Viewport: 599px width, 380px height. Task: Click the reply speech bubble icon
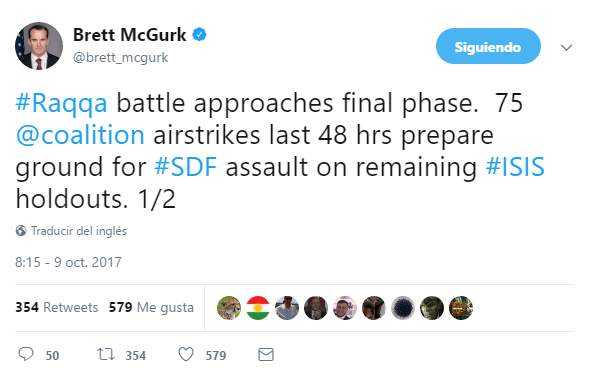pyautogui.click(x=26, y=354)
